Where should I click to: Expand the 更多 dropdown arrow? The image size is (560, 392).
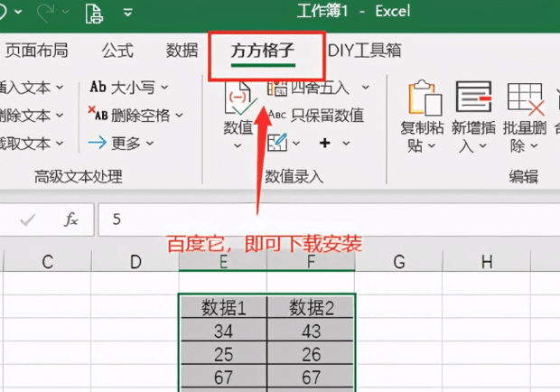(x=150, y=144)
